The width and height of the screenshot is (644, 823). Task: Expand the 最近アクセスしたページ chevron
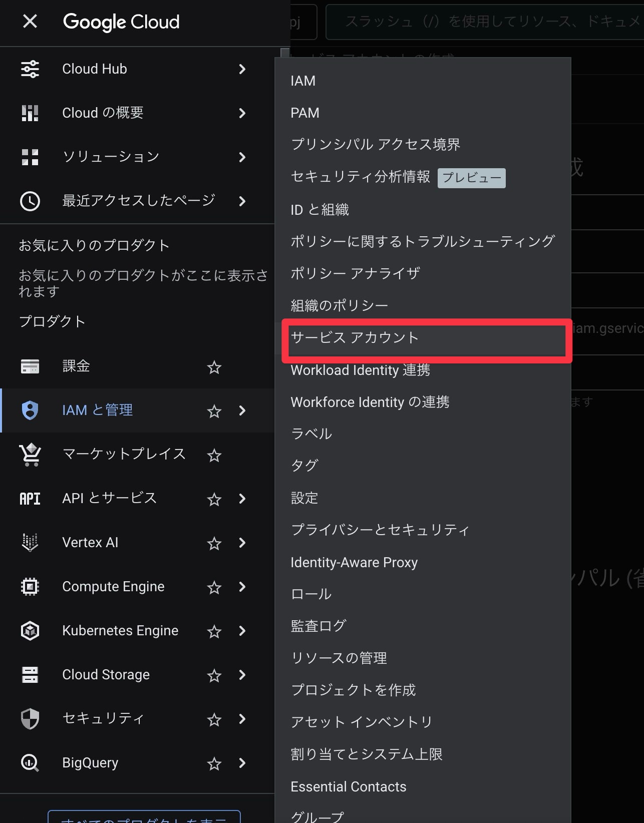242,201
